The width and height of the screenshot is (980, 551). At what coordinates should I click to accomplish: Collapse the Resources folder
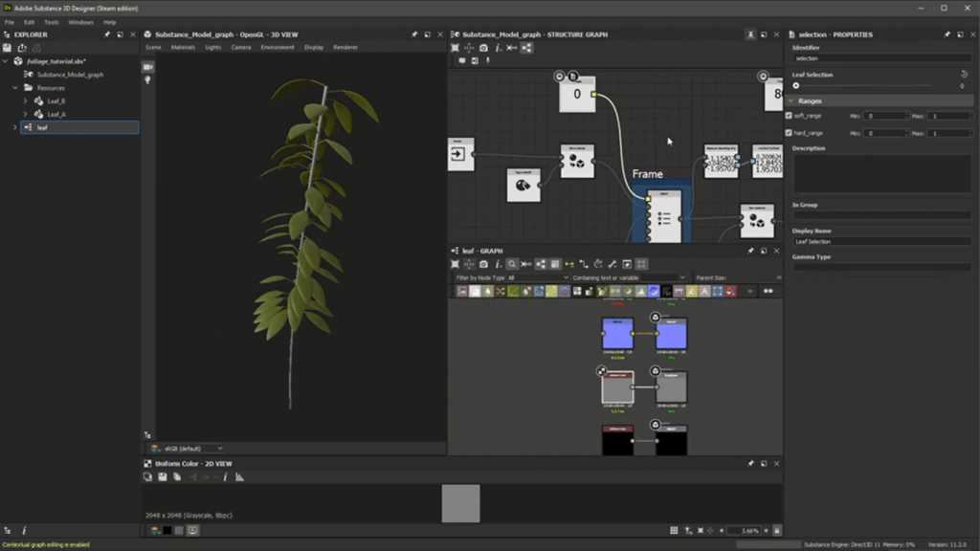click(15, 88)
